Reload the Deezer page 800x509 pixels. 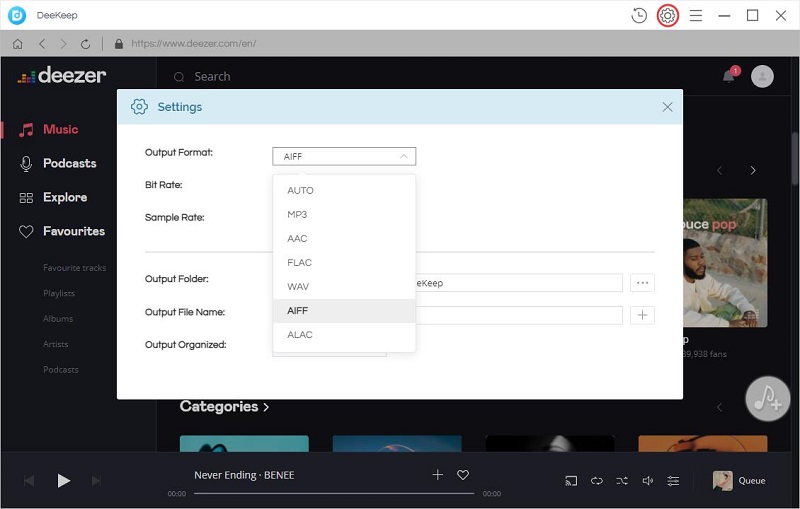(x=85, y=44)
